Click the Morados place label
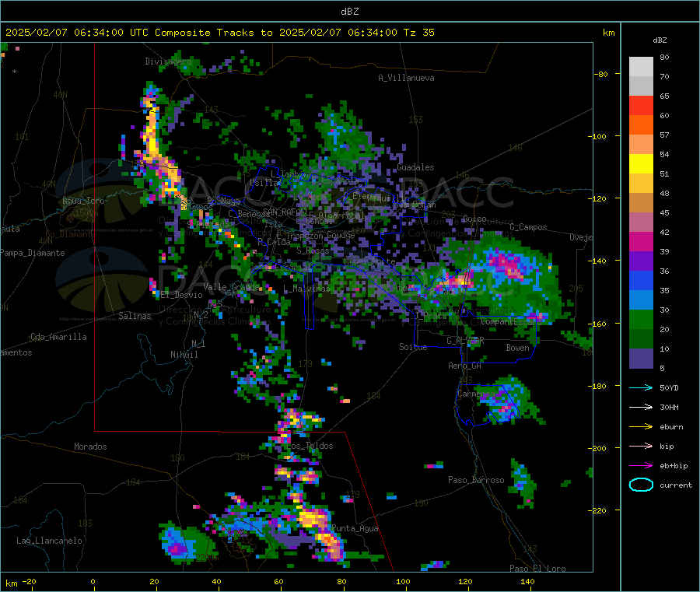This screenshot has height=592, width=700. [90, 447]
